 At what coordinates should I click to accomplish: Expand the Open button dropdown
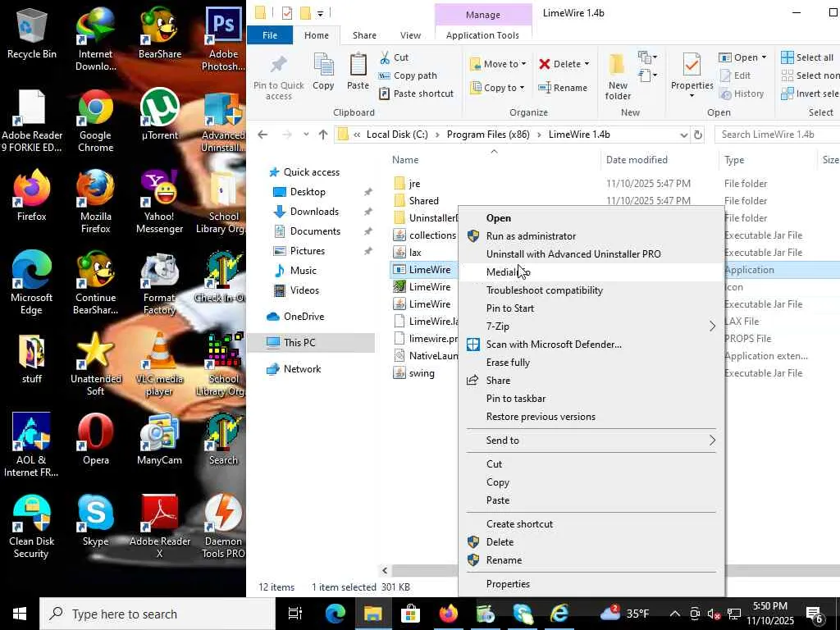(x=764, y=57)
